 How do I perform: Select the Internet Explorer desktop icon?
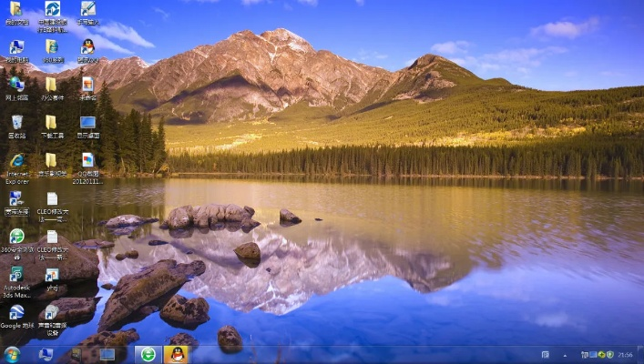point(16,161)
